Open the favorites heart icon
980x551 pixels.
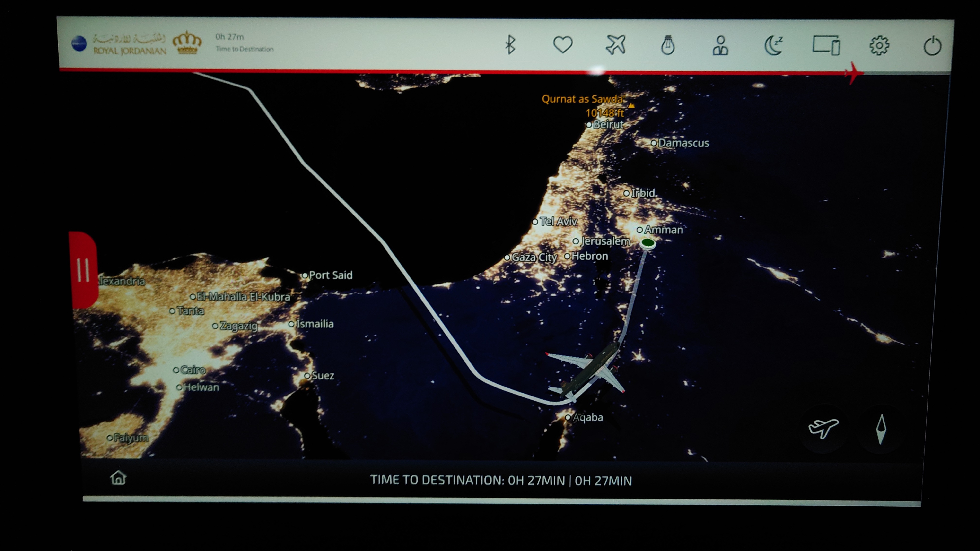click(x=563, y=45)
